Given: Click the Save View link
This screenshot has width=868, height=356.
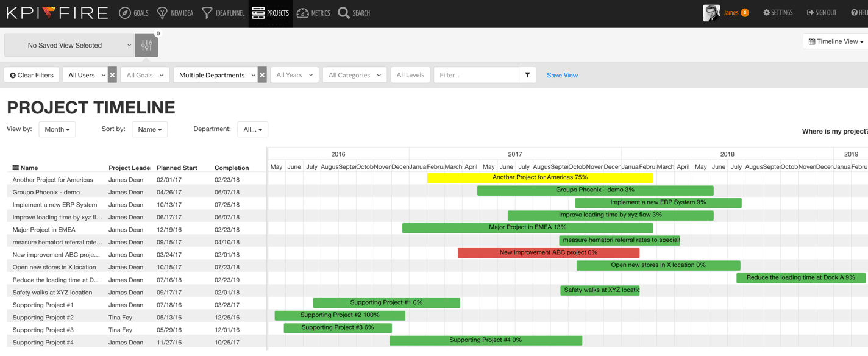Looking at the screenshot, I should [x=562, y=75].
